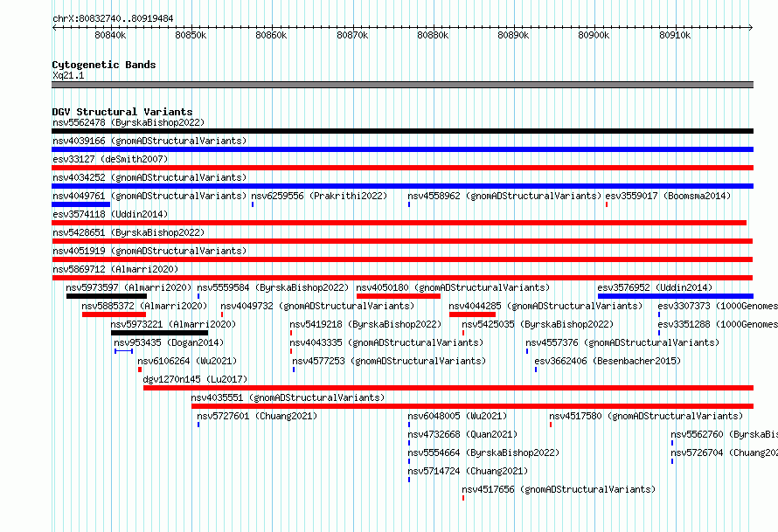778x532 pixels.
Task: Select nsv4577253 gnomAD variant label
Action: (389, 361)
